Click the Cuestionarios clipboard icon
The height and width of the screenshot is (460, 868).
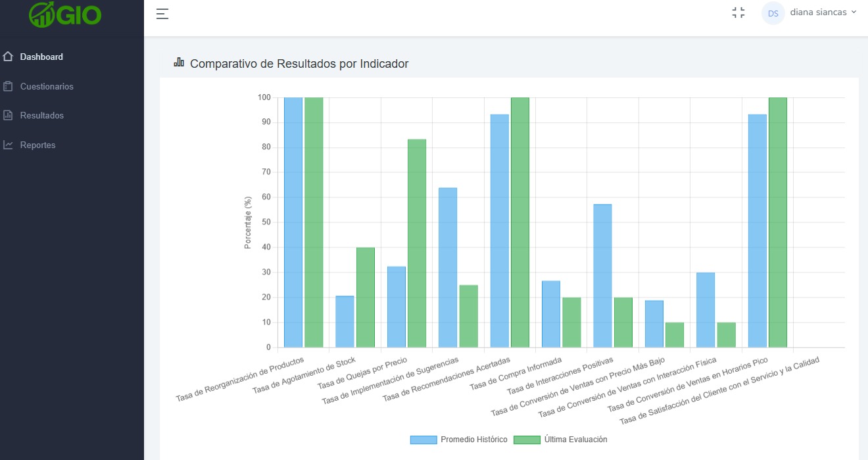click(8, 86)
